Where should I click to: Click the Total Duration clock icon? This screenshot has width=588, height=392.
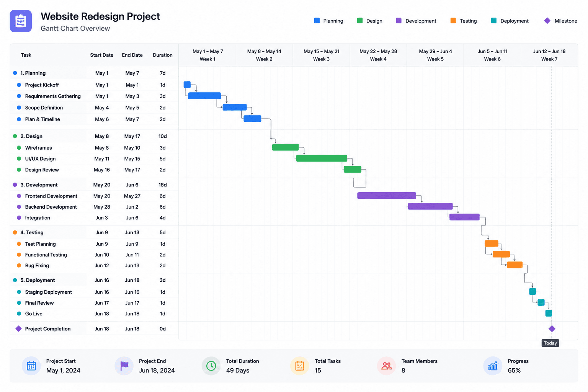(211, 366)
